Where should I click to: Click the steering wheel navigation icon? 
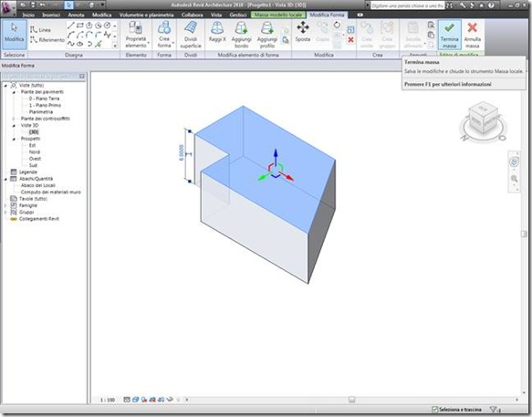coord(514,162)
